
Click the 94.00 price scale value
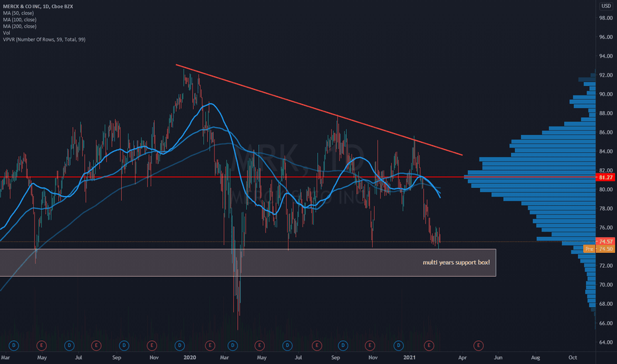click(x=606, y=56)
